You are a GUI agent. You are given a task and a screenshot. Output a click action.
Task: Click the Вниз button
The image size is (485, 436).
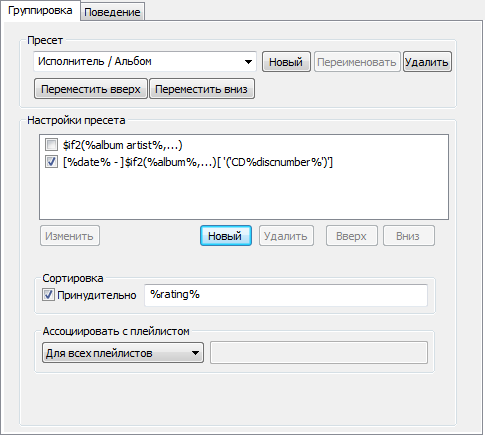point(408,236)
